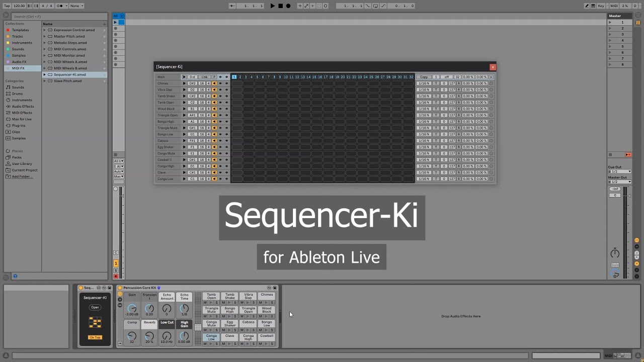Image resolution: width=644 pixels, height=362 pixels.
Task: Click the Draw Mode pencil icon
Action: (x=587, y=6)
